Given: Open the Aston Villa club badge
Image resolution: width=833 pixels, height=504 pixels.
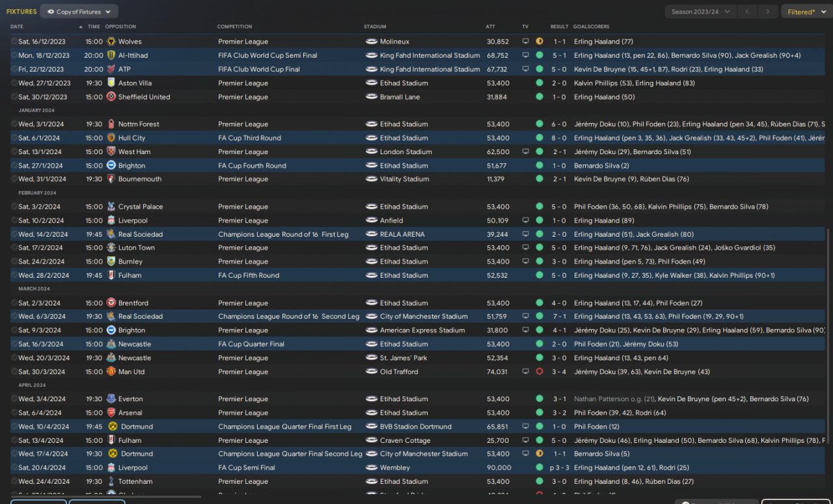Looking at the screenshot, I should tap(111, 83).
